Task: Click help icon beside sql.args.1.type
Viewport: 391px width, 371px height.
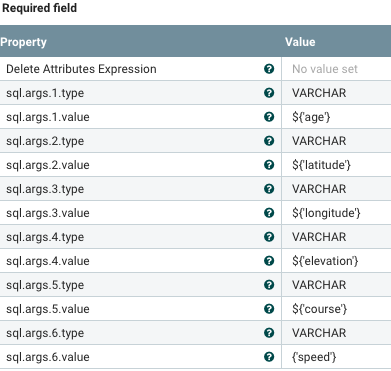Action: [x=269, y=93]
